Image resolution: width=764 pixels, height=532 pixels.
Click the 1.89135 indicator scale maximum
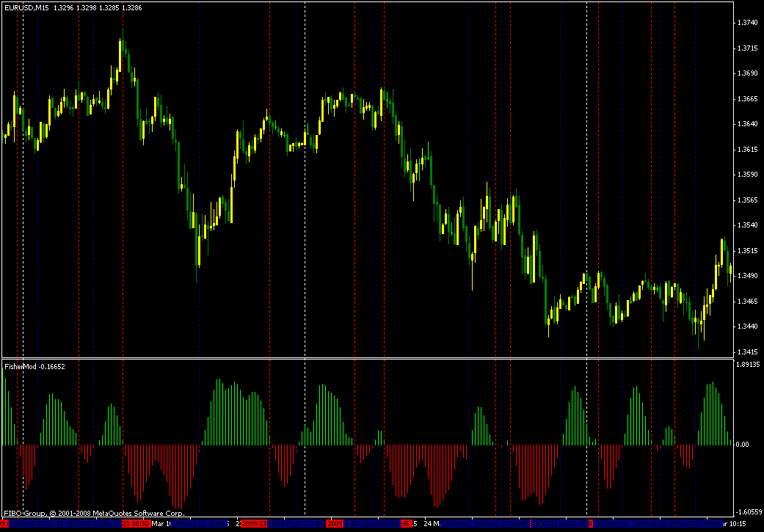click(x=748, y=364)
